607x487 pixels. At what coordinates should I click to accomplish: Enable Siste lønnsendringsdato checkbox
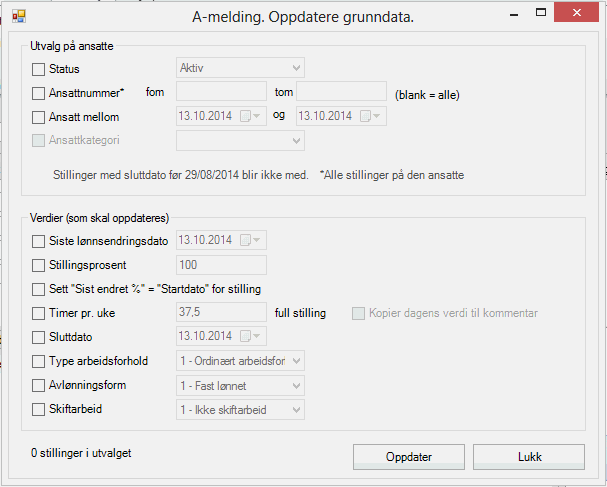(39, 241)
